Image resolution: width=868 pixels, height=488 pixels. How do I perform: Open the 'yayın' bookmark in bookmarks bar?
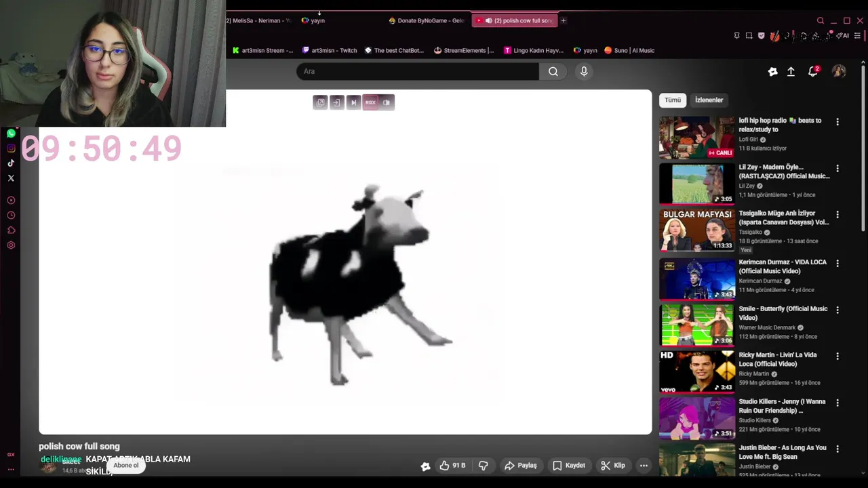(585, 50)
